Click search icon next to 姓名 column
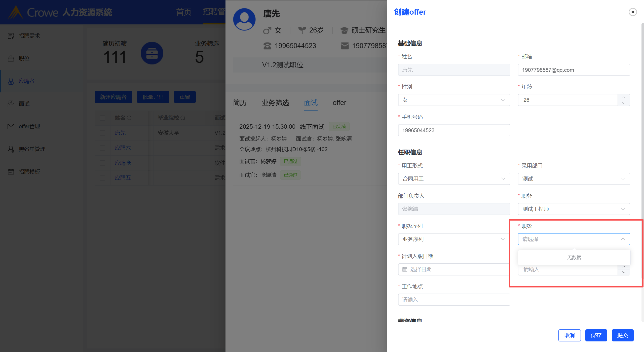 click(x=129, y=118)
